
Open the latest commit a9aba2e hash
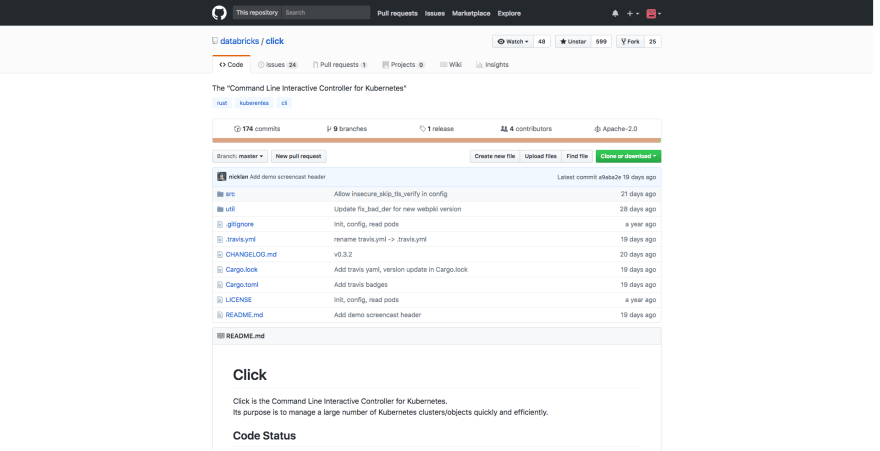tap(609, 177)
